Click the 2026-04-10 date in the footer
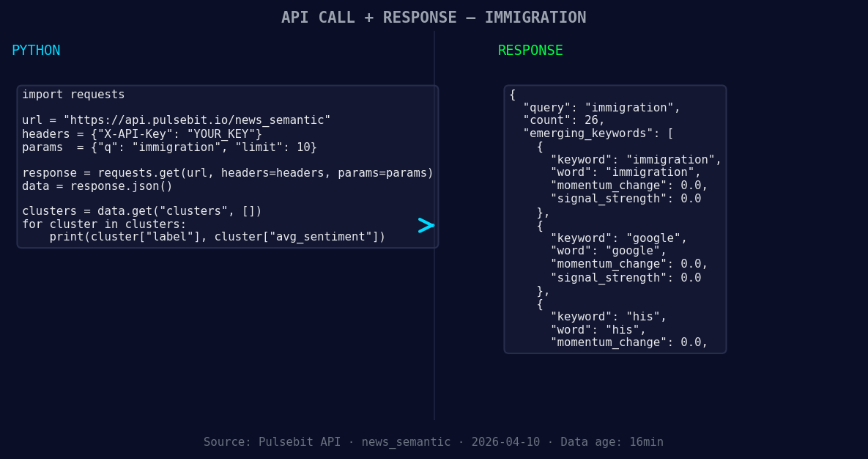The width and height of the screenshot is (868, 459). pos(505,441)
